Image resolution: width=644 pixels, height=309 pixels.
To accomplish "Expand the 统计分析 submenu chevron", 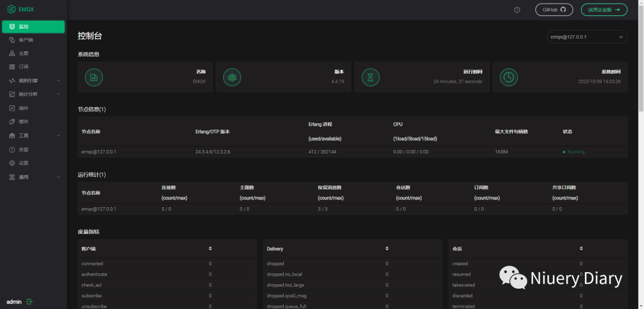I will click(58, 94).
